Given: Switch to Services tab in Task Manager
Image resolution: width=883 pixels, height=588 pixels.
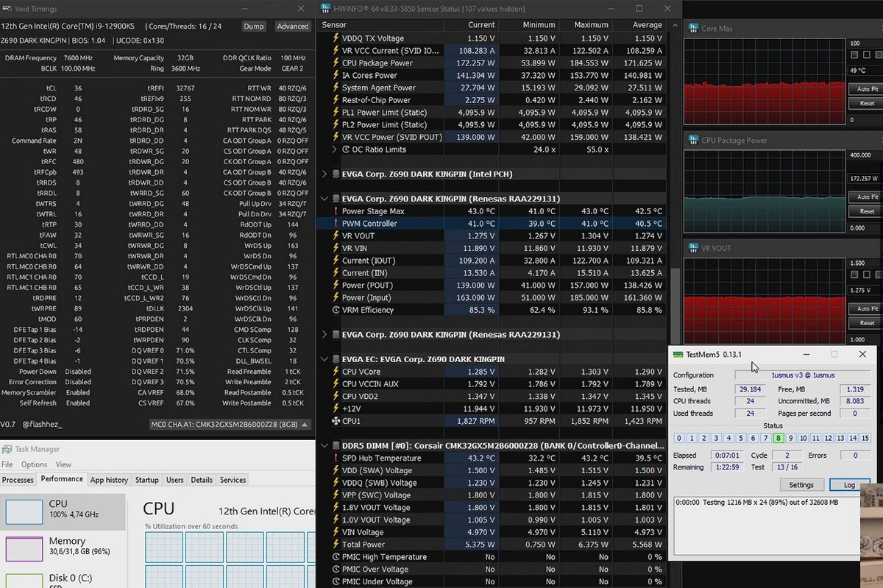Looking at the screenshot, I should pos(233,480).
